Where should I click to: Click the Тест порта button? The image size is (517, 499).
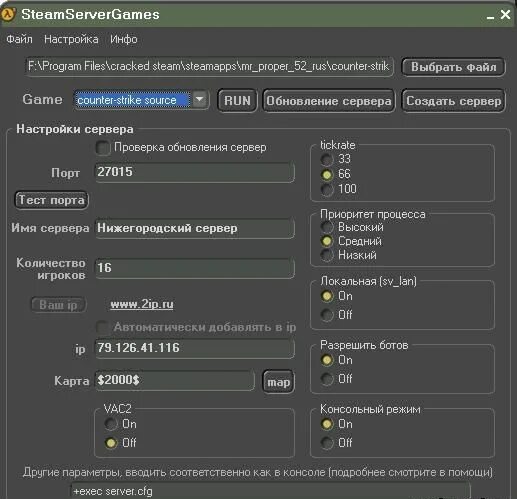(x=51, y=200)
